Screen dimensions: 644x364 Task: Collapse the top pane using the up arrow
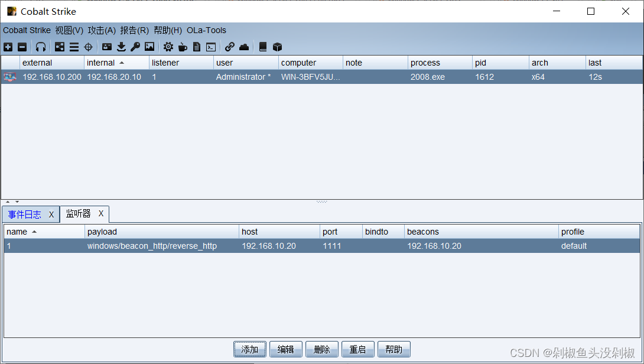(x=8, y=201)
